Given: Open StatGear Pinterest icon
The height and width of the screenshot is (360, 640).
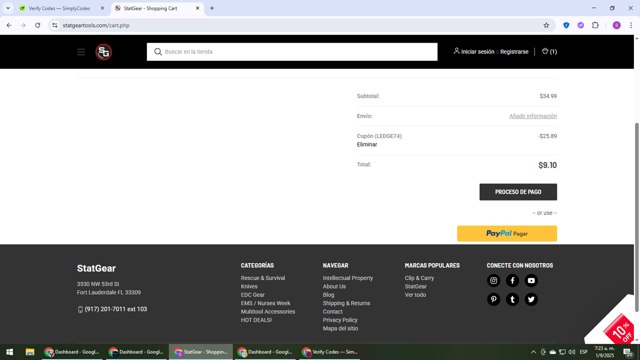Looking at the screenshot, I should point(493,299).
